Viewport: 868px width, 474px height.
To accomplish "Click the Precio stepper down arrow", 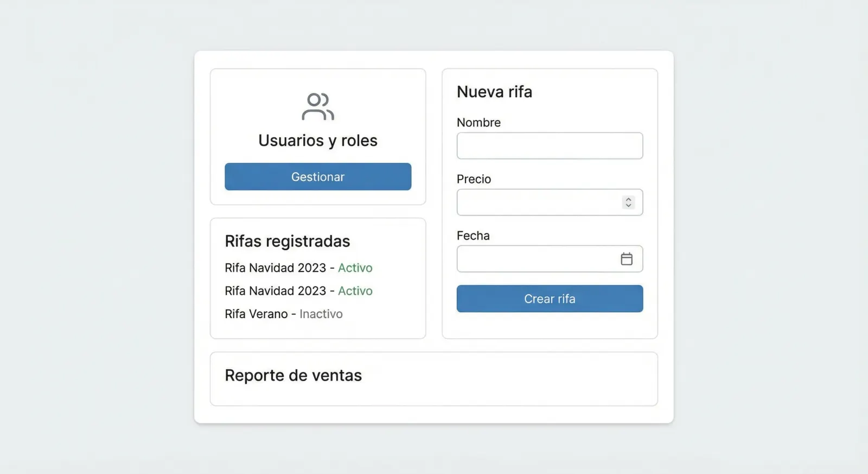I will pos(628,205).
